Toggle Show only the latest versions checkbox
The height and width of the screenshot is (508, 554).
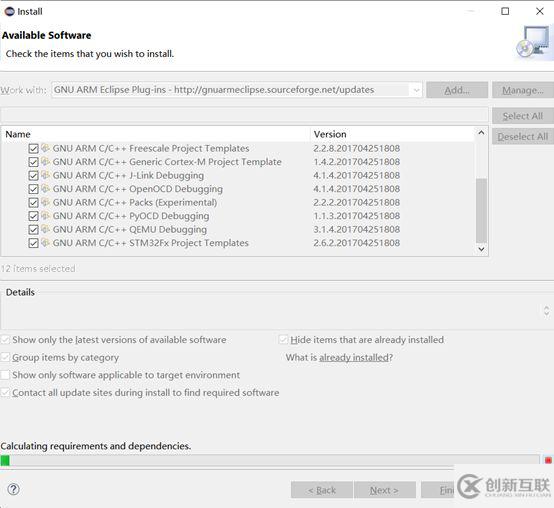point(5,340)
